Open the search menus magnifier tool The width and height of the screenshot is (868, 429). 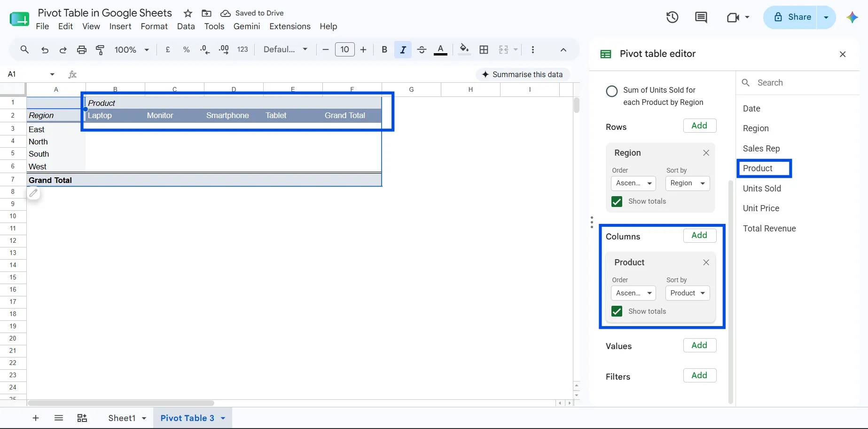(24, 49)
